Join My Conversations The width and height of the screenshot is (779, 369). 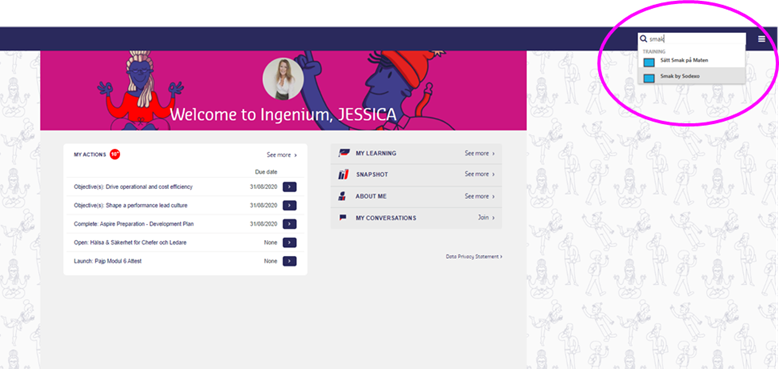coord(486,218)
